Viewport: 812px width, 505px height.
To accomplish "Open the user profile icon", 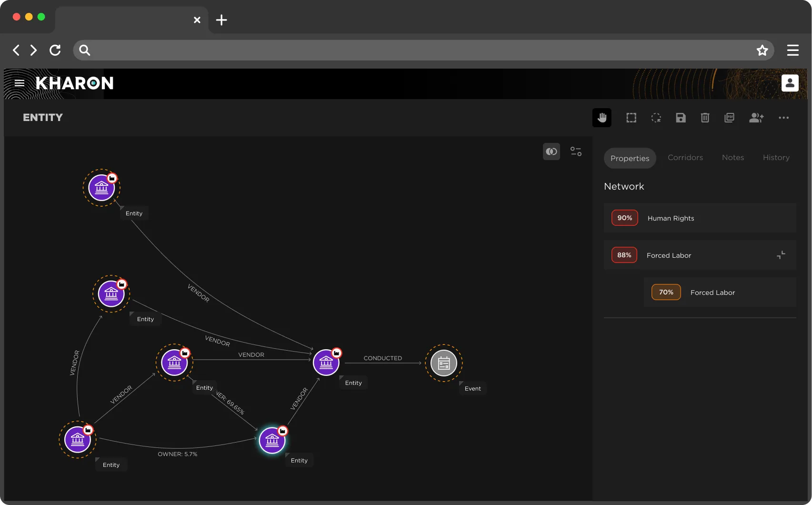I will 790,83.
